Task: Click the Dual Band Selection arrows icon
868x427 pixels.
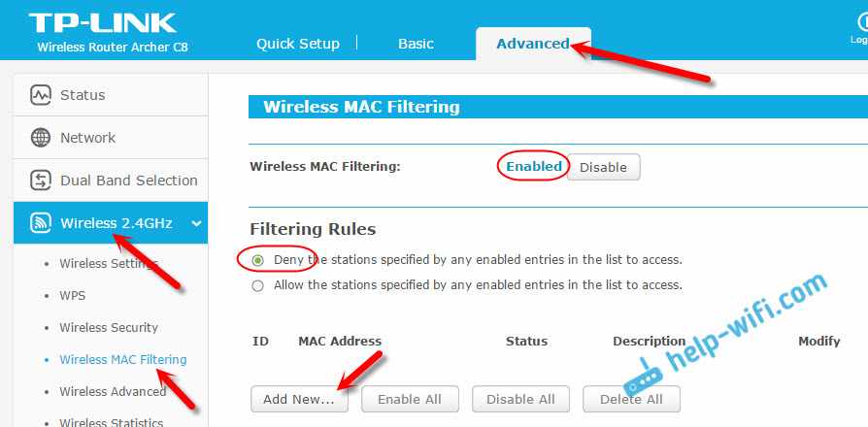Action: [41, 181]
